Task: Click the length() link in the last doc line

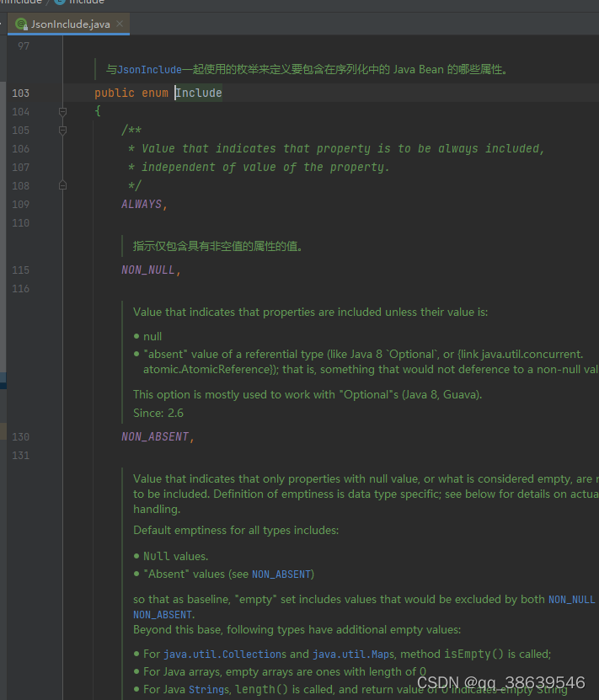Action: (x=259, y=689)
